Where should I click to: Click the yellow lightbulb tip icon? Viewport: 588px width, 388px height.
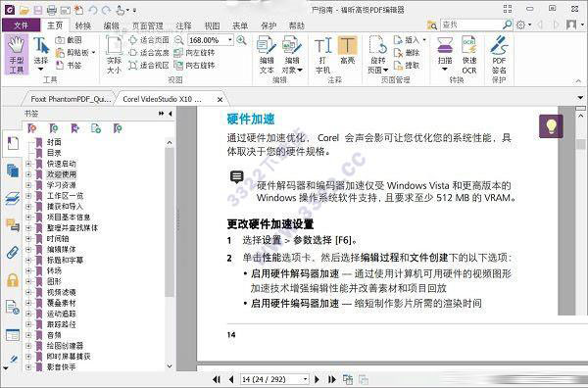551,126
